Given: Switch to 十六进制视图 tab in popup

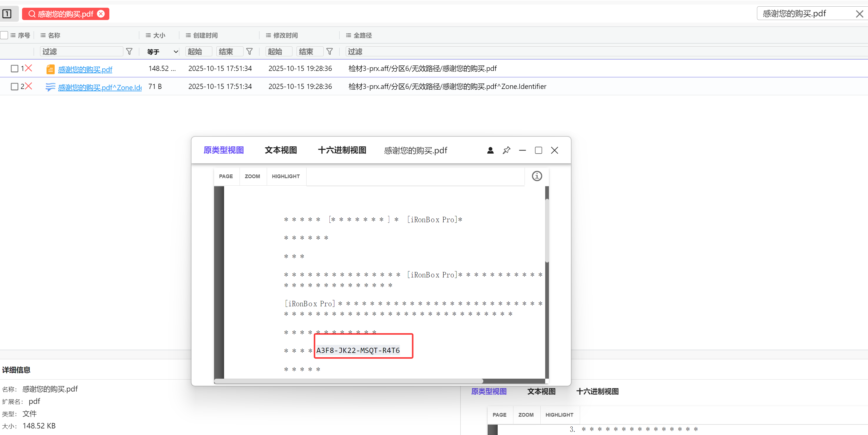Looking at the screenshot, I should [x=342, y=150].
